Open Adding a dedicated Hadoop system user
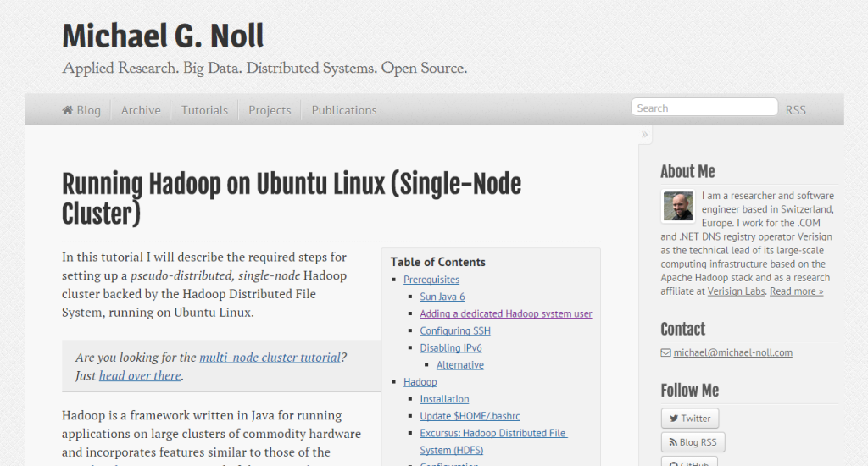Screen dimensions: 868x466 [x=506, y=313]
